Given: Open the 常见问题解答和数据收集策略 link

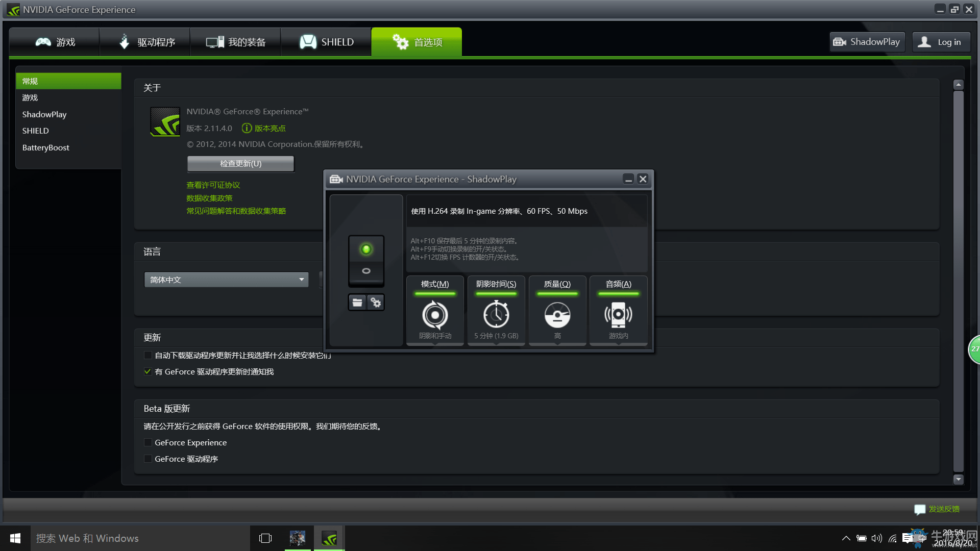Looking at the screenshot, I should pyautogui.click(x=236, y=211).
